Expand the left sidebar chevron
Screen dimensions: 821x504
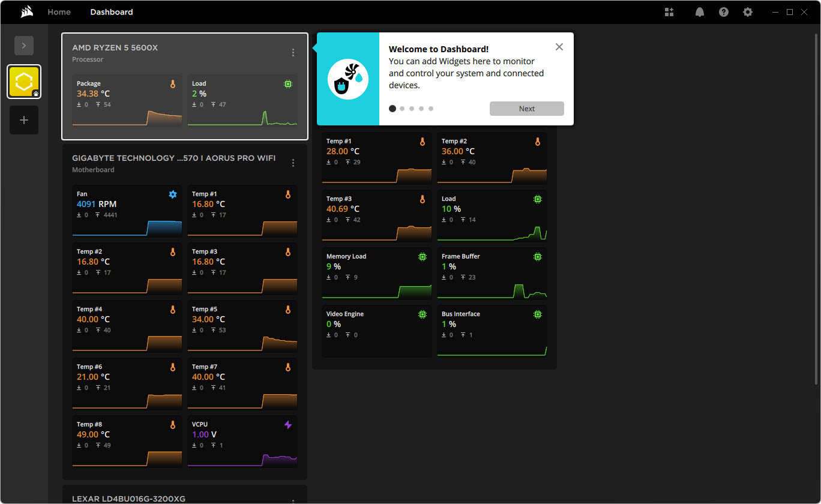(x=24, y=46)
